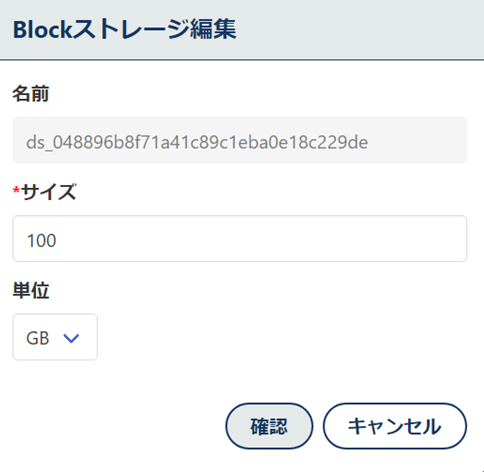
Task: Click the 確認 button
Action: (x=269, y=426)
